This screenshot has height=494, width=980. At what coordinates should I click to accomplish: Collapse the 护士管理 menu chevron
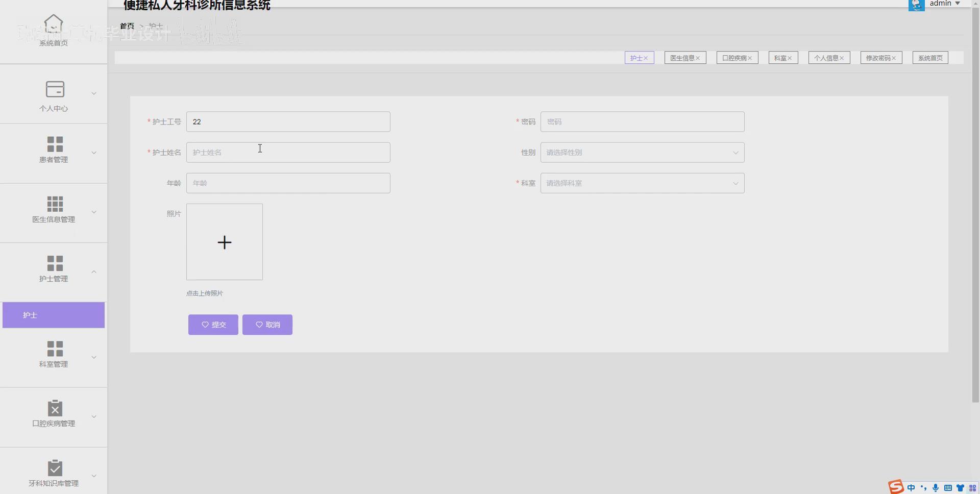94,271
